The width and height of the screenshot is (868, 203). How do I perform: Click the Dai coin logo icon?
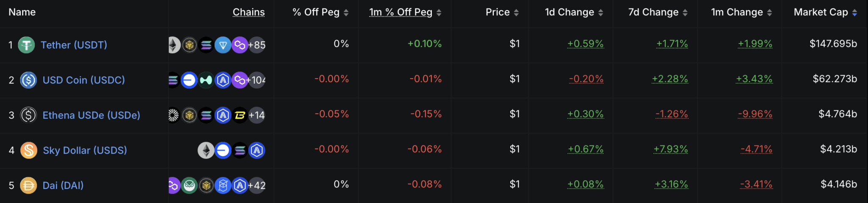pyautogui.click(x=28, y=185)
